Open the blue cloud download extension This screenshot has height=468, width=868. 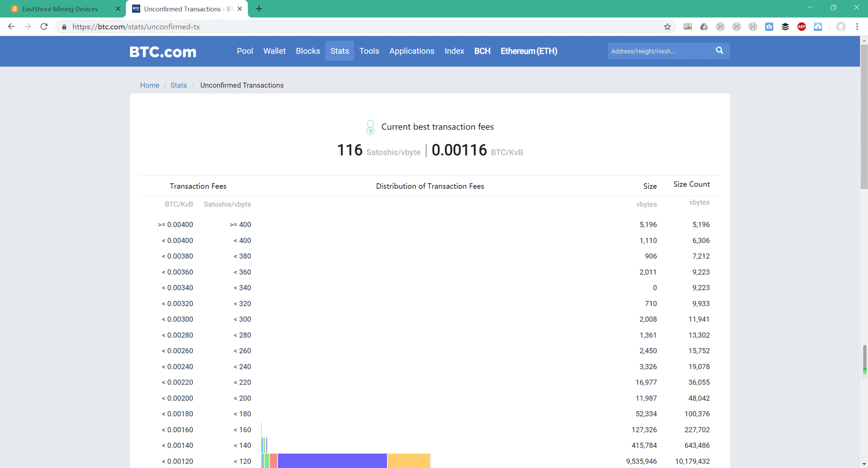click(x=818, y=27)
